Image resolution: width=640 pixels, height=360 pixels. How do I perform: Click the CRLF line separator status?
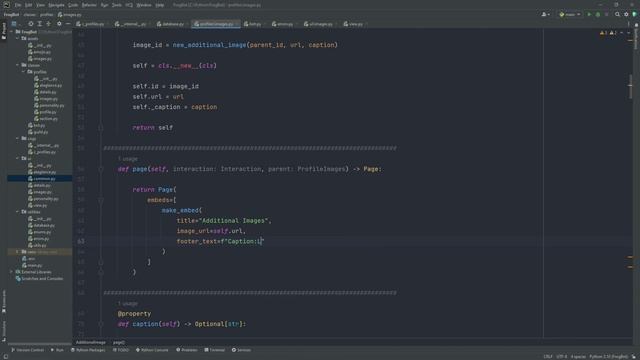(548, 357)
